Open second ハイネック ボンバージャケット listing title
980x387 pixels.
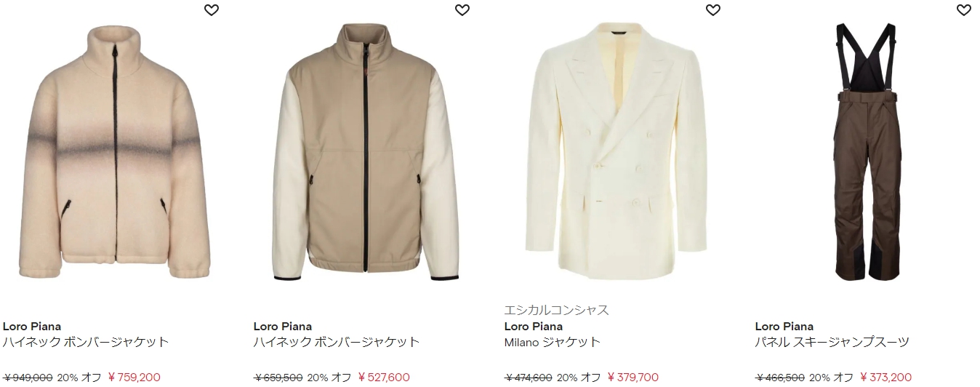(337, 342)
